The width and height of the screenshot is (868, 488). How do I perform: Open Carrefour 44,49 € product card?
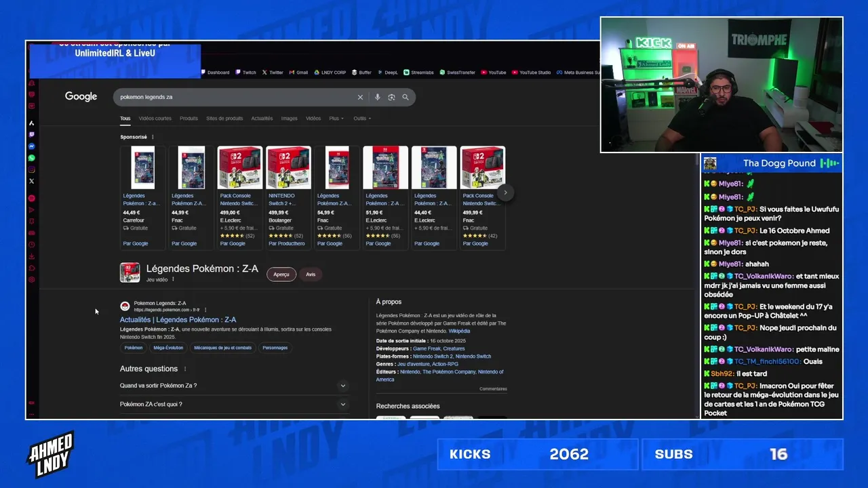pyautogui.click(x=142, y=197)
